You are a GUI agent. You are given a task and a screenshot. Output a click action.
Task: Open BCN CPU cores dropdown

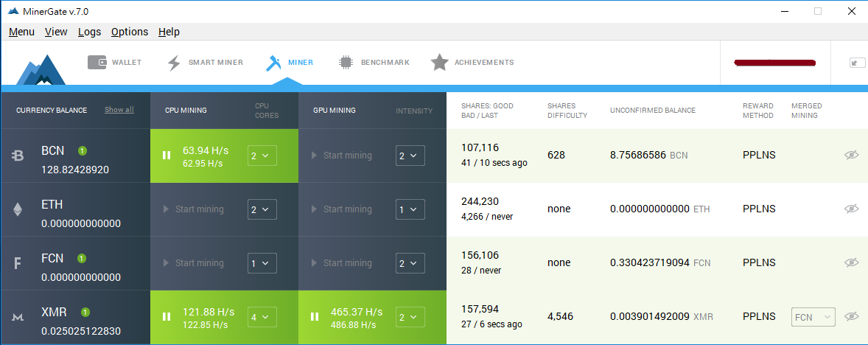[x=262, y=156]
